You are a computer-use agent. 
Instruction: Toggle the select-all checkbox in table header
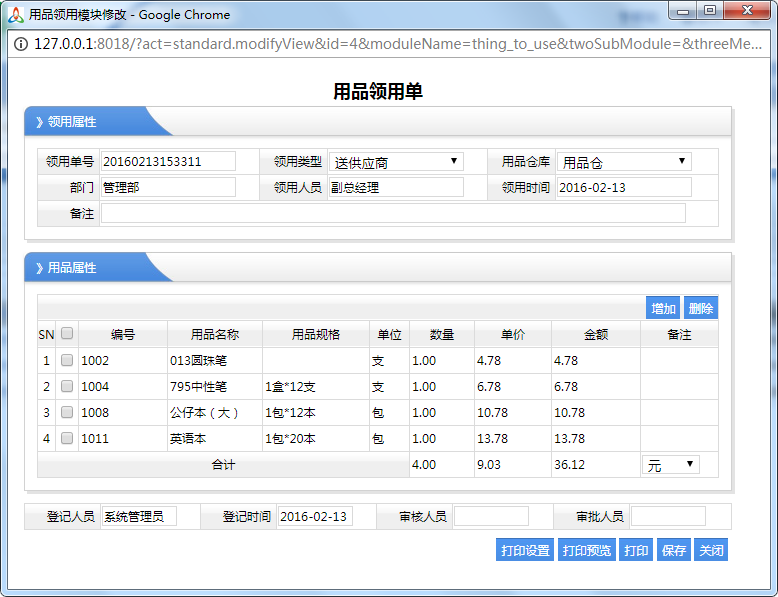67,334
